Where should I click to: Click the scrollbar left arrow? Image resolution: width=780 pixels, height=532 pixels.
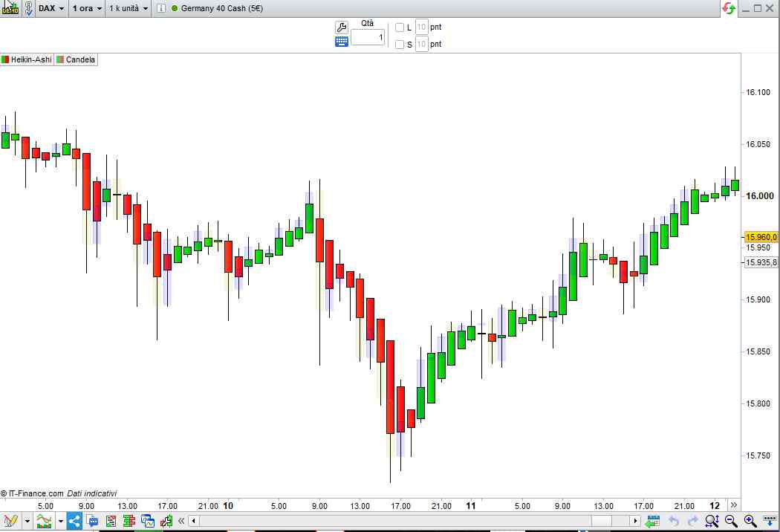(193, 521)
